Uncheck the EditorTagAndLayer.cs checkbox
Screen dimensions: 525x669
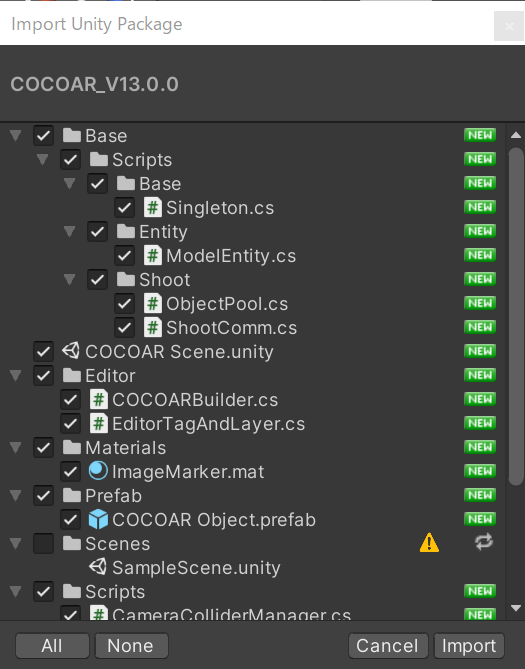point(70,424)
